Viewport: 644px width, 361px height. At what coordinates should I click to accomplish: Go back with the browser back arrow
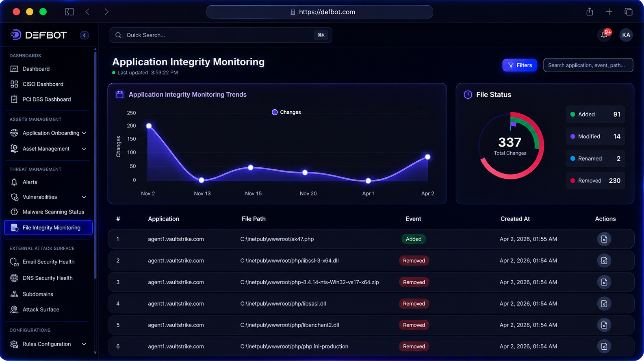[87, 12]
